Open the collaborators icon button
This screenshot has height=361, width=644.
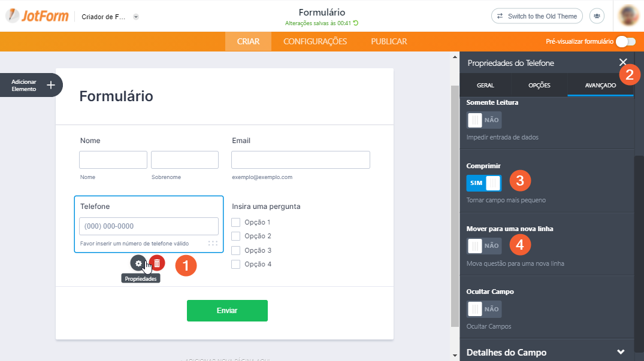tap(597, 16)
